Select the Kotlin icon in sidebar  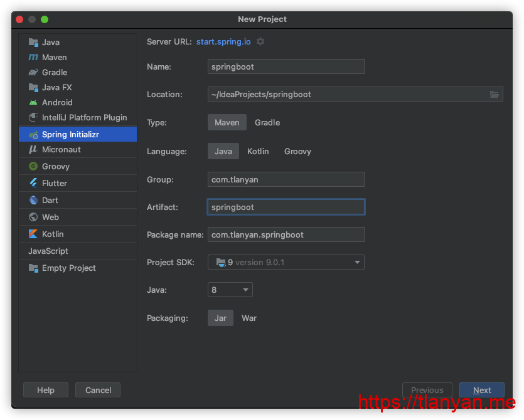33,234
